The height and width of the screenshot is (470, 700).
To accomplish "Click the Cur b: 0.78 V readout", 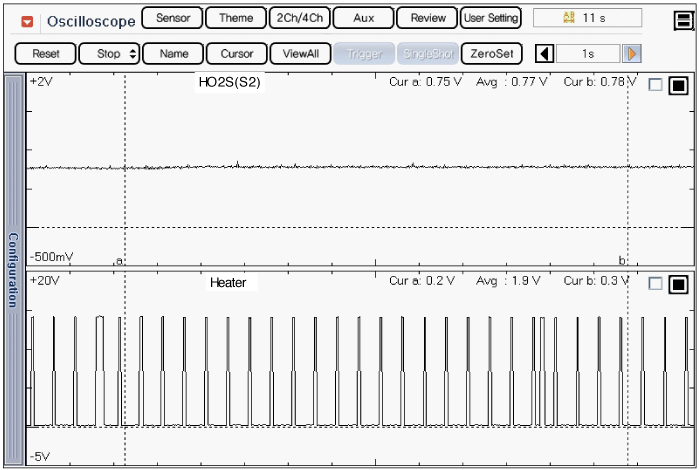I will 600,82.
